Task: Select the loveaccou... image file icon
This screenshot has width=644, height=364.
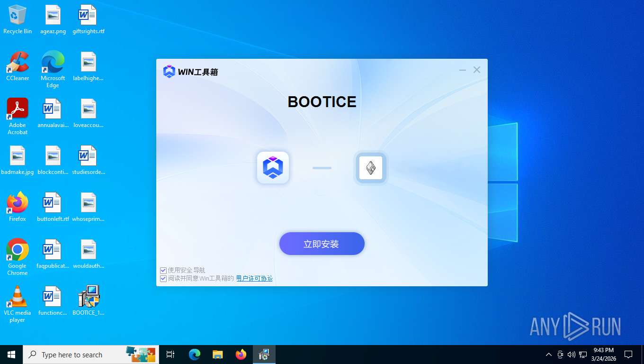Action: (89, 113)
